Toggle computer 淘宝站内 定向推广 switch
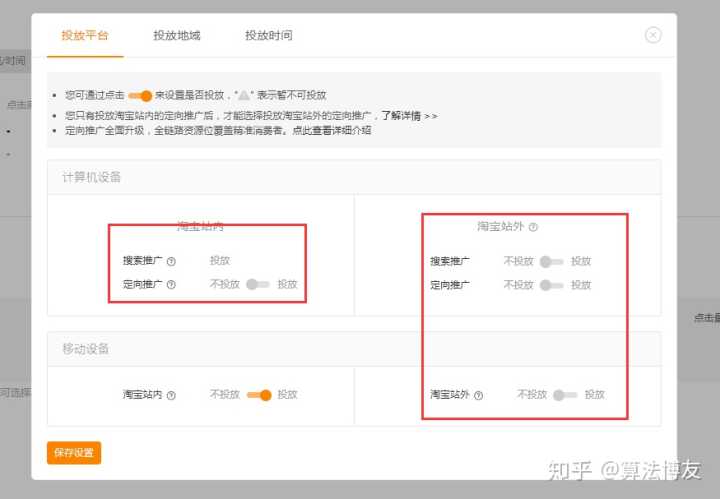The image size is (720, 499). click(x=258, y=285)
